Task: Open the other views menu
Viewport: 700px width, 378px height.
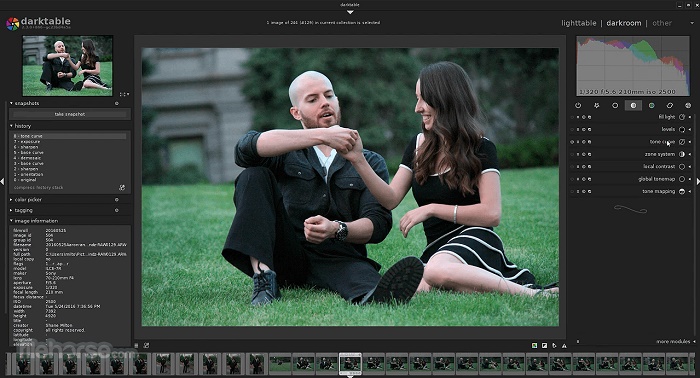Action: [662, 23]
